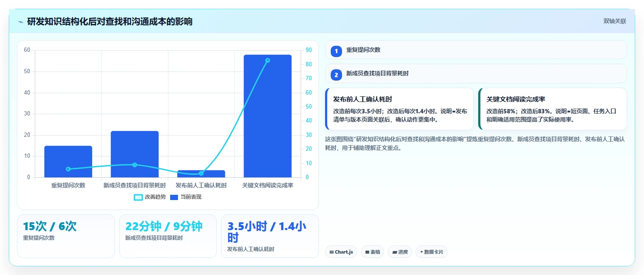Select numbered badge 1 for 重复提问次数
This screenshot has width=644, height=275.
pos(336,51)
